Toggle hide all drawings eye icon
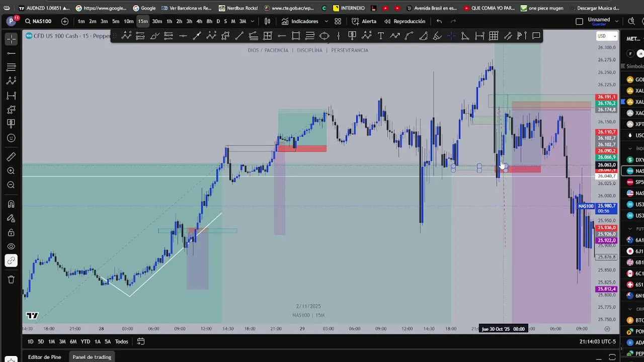The width and height of the screenshot is (644, 362). pos(11,246)
